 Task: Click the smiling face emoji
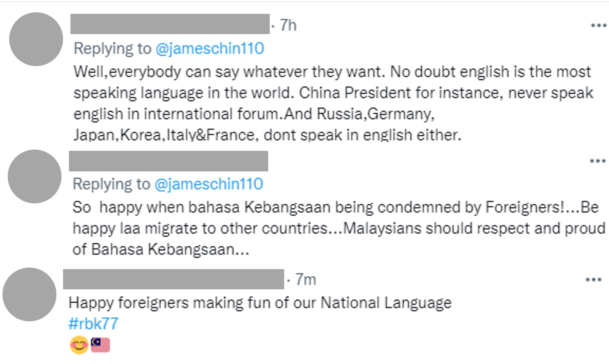(x=79, y=345)
